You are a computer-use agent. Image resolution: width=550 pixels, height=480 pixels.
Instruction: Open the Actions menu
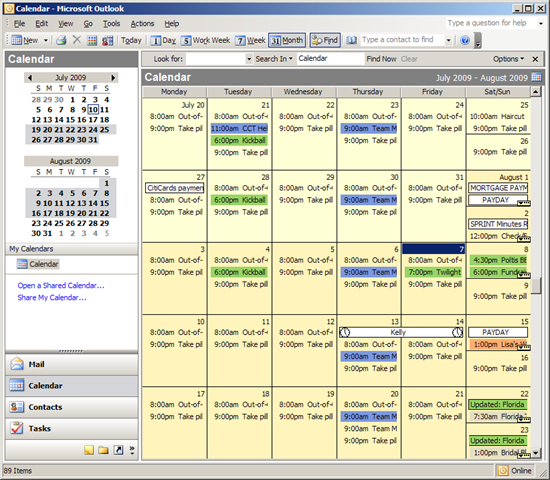(142, 24)
